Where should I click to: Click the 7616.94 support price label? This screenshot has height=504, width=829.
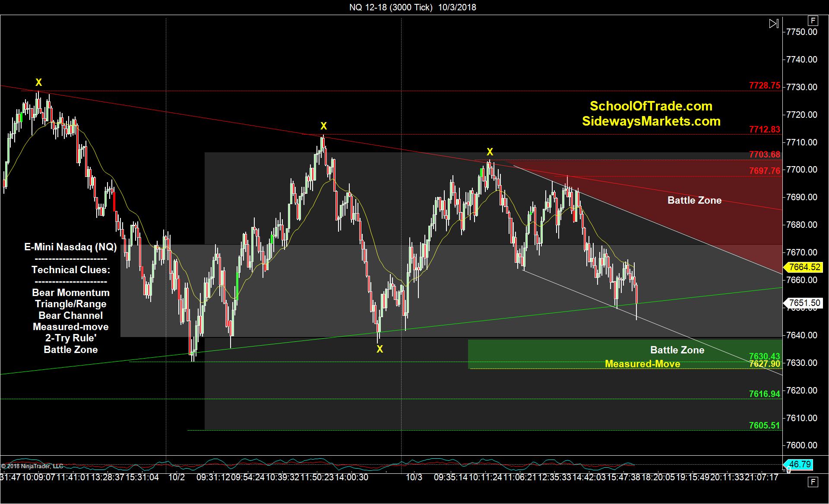tap(765, 394)
